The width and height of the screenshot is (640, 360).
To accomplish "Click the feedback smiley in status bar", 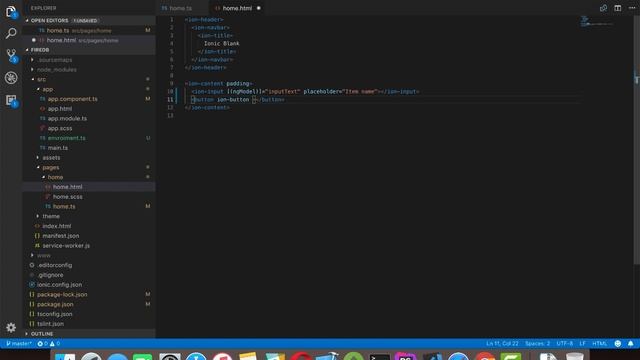I will (618, 344).
